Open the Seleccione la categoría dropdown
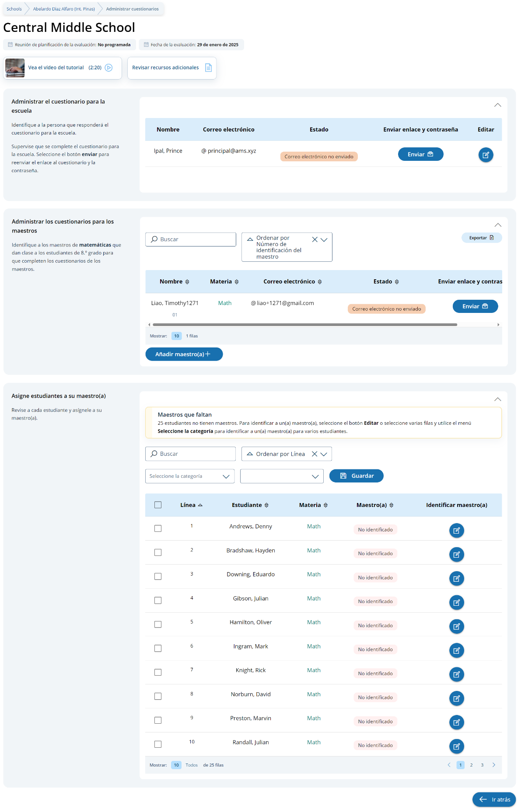Screen dimensions: 521x812 tap(190, 476)
